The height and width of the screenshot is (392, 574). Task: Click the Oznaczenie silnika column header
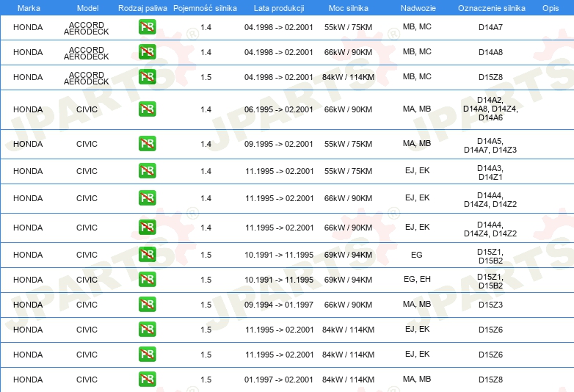pos(492,8)
